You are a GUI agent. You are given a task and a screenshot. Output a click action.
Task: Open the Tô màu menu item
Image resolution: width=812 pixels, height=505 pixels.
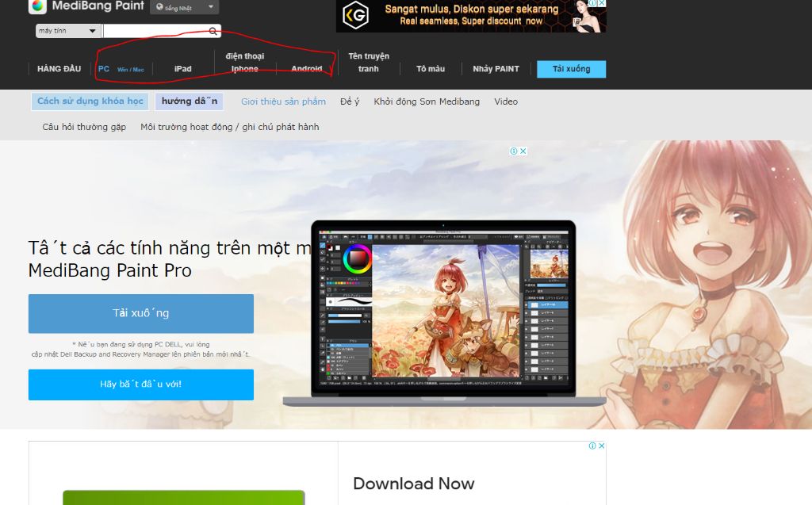coord(431,68)
